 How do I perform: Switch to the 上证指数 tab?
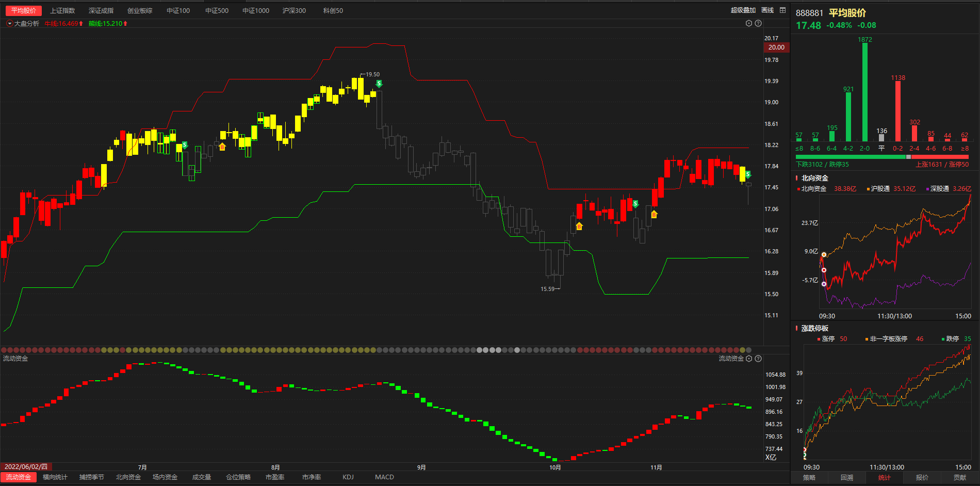click(62, 10)
